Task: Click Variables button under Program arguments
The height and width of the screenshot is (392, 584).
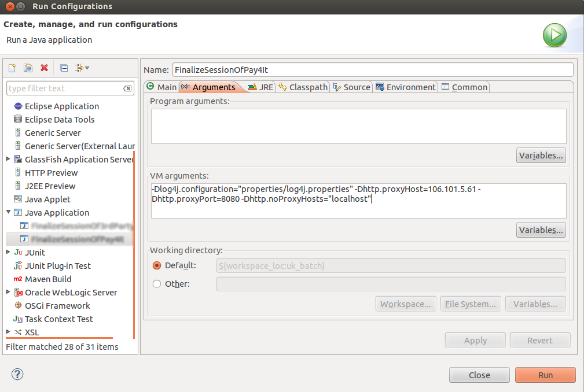Action: pos(541,156)
